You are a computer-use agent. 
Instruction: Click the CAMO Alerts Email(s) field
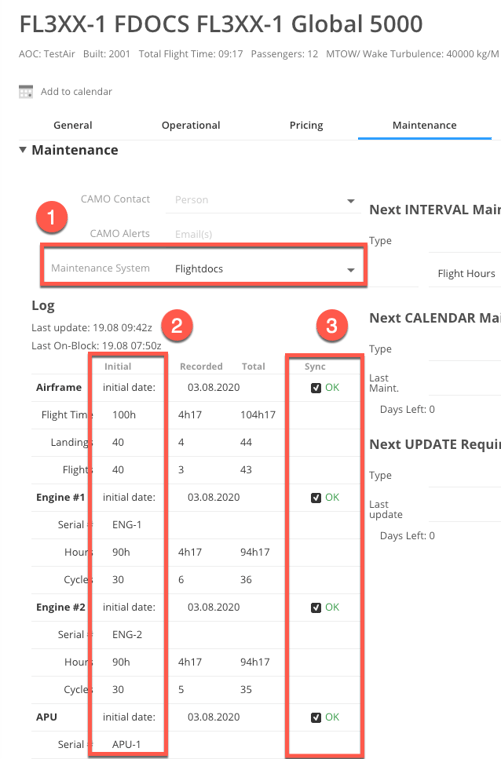pos(261,234)
